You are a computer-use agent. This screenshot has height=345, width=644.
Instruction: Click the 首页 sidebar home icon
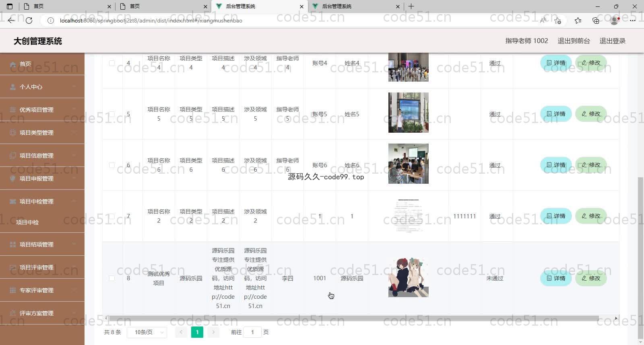pos(13,64)
